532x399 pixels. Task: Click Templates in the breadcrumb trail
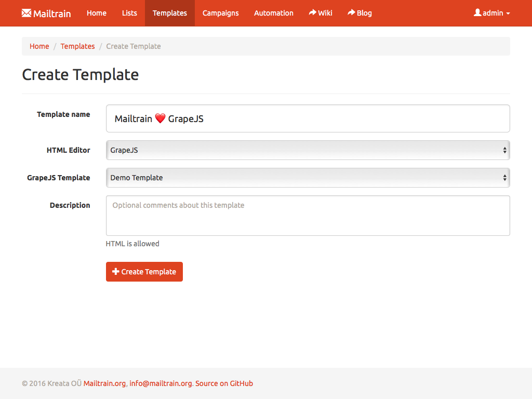pos(77,46)
